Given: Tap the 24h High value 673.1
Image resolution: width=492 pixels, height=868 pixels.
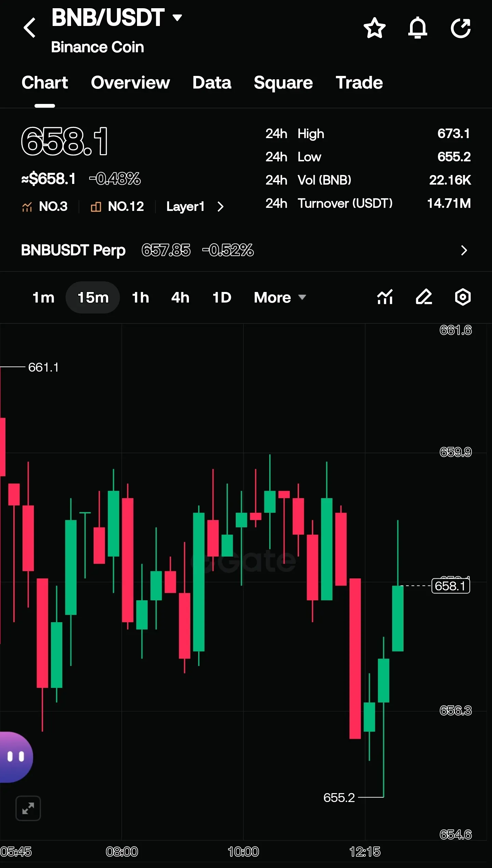Looking at the screenshot, I should click(x=454, y=133).
